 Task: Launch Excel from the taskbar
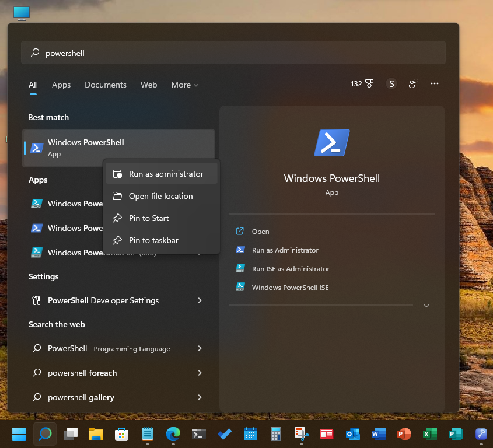tap(430, 434)
